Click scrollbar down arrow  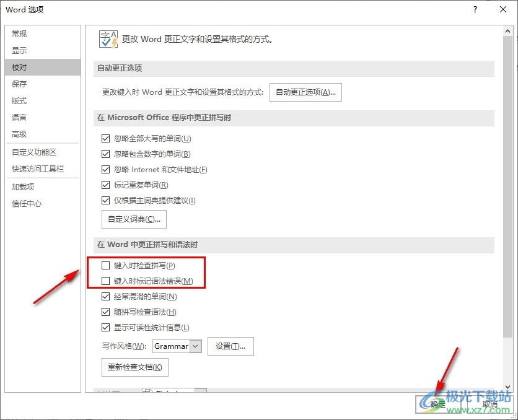coord(507,387)
